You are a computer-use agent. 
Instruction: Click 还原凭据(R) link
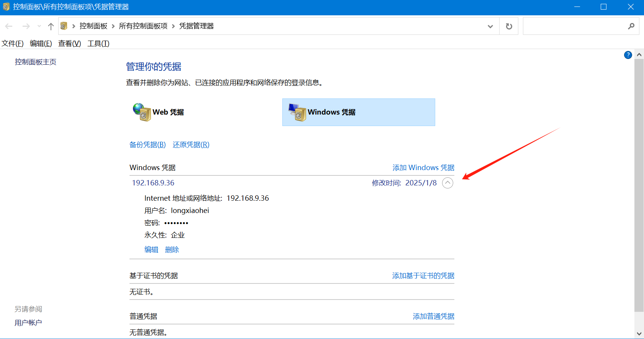click(191, 145)
